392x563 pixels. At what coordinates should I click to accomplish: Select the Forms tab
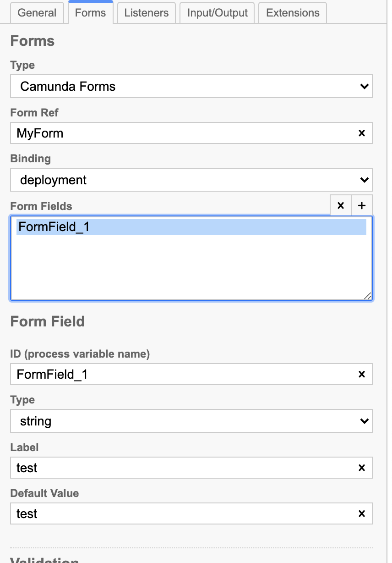click(91, 12)
